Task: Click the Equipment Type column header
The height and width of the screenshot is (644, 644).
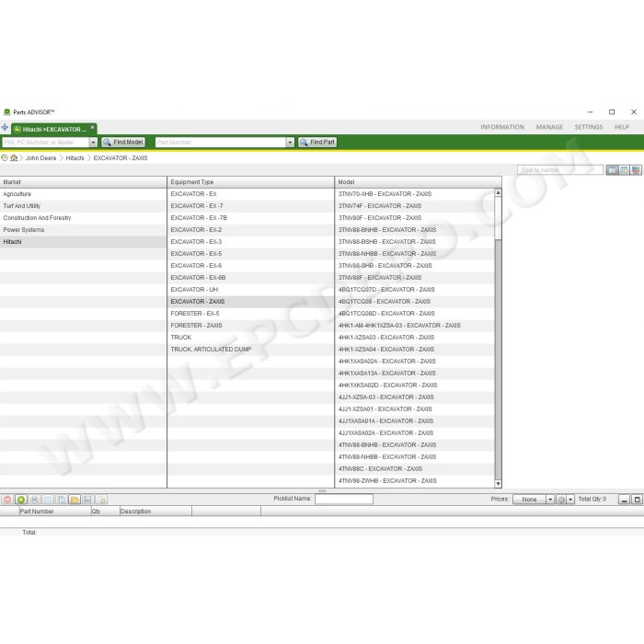Action: (x=251, y=182)
